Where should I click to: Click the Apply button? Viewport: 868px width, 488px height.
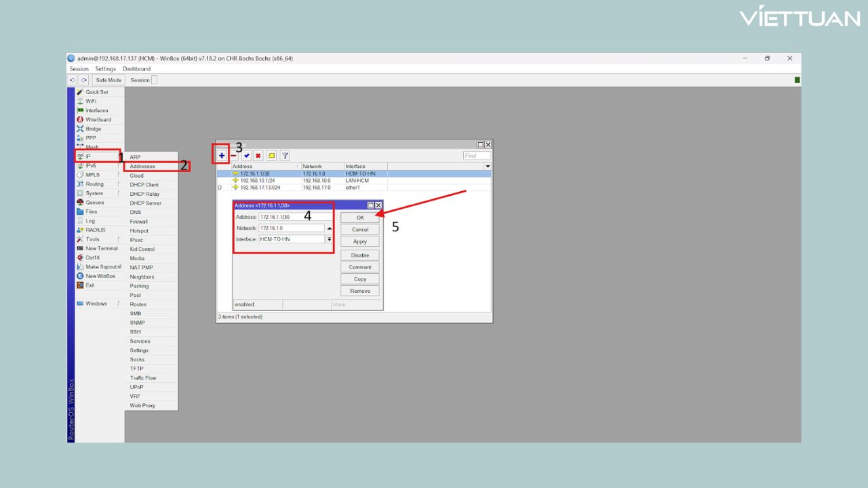[360, 241]
